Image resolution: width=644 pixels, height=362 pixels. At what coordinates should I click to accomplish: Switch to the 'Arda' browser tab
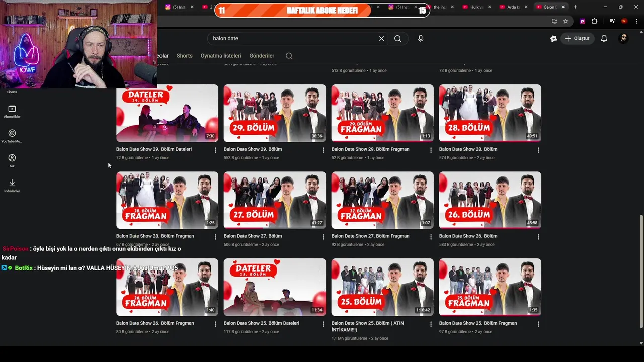513,7
